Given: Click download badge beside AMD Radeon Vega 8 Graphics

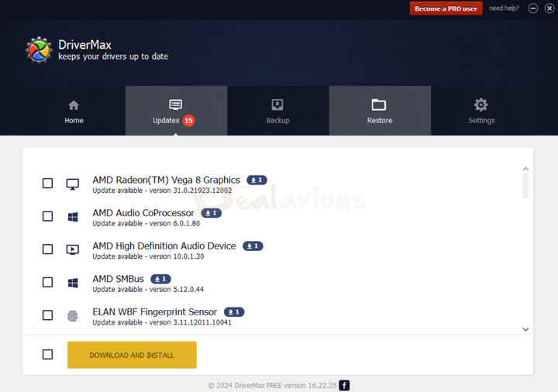Looking at the screenshot, I should [x=257, y=180].
